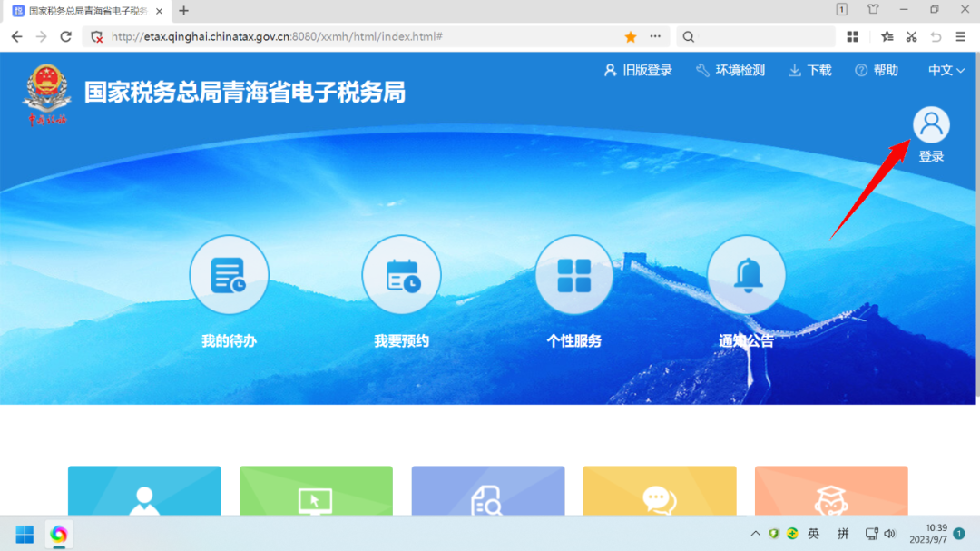Click the page vertical scrollbar

pos(977,225)
